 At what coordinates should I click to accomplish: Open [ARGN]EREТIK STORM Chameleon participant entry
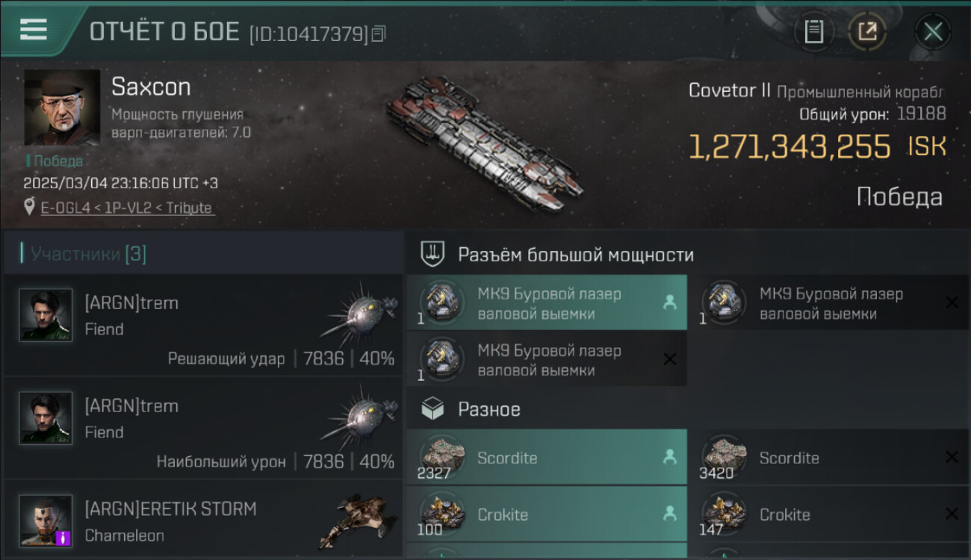point(203,520)
